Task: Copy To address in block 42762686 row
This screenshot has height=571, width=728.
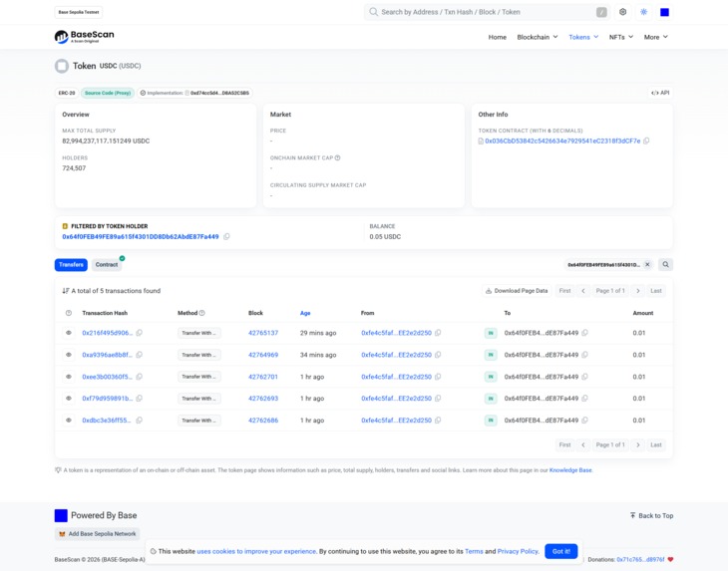Action: (585, 421)
